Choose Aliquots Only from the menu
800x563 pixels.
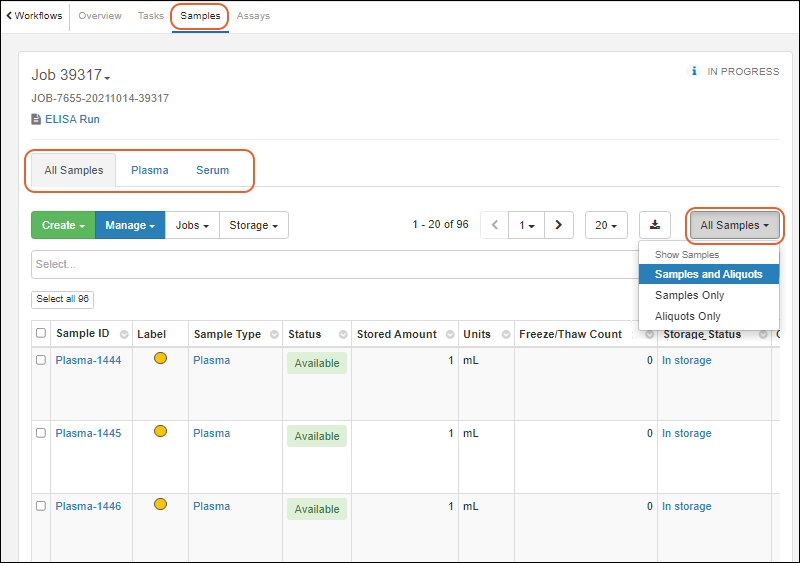pos(688,316)
